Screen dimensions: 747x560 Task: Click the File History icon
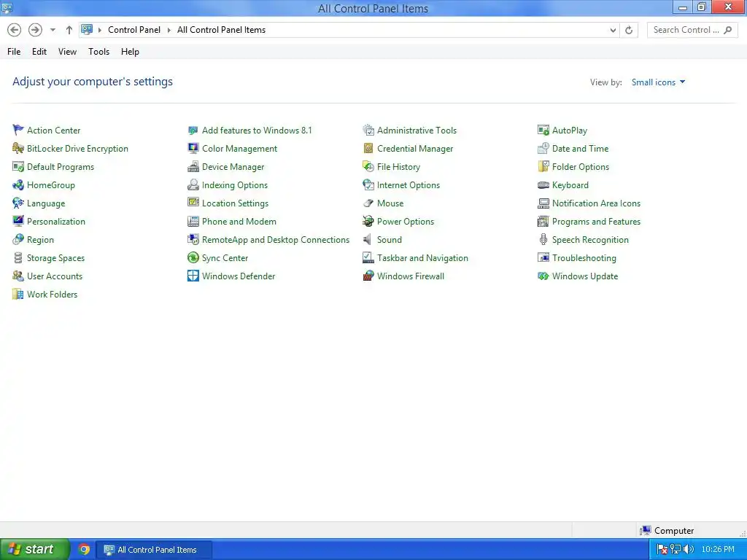coord(368,167)
